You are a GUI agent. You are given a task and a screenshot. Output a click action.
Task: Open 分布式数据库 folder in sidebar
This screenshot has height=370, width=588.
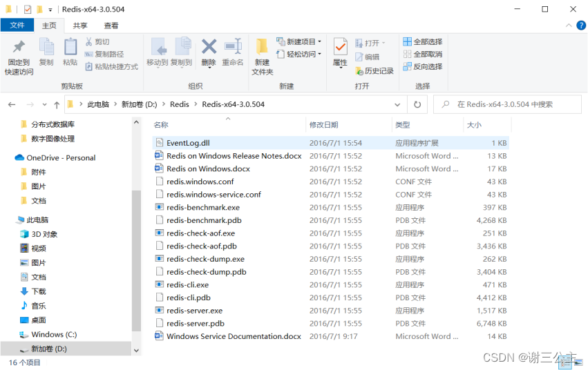pos(48,124)
